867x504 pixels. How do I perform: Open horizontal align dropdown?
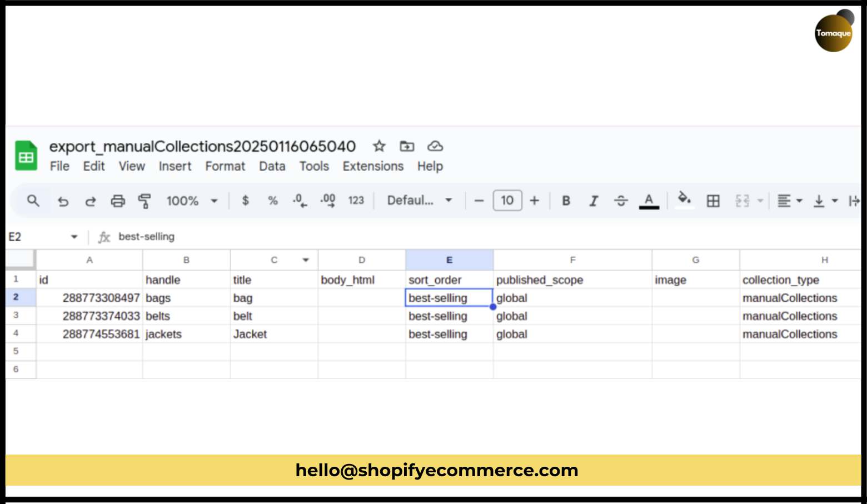coord(790,201)
